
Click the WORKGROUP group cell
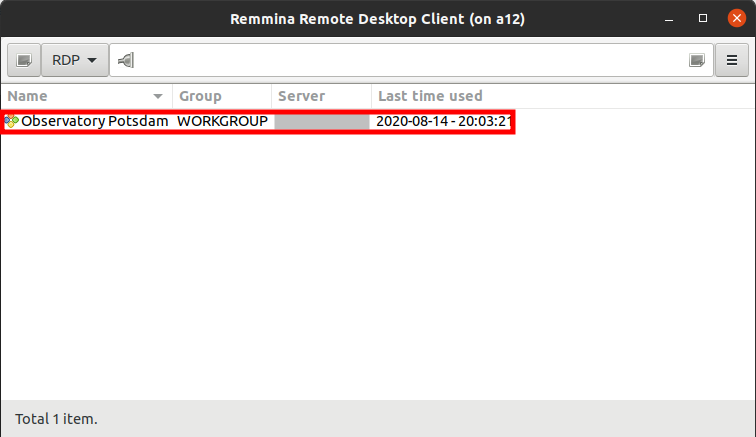[x=222, y=122]
